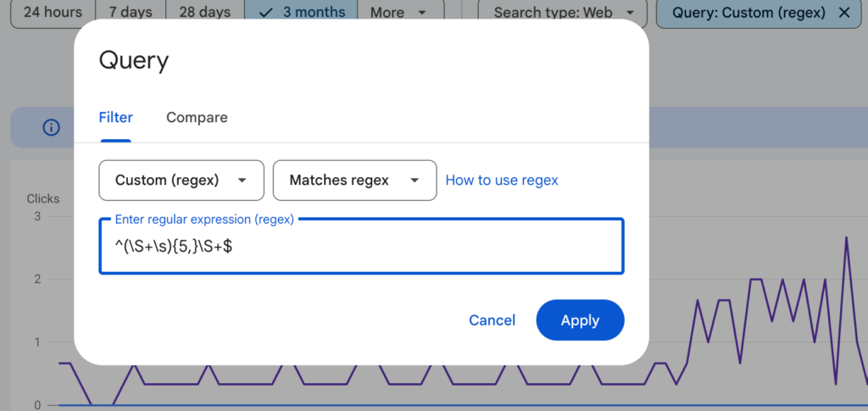Click the info icon in the blue banner
Viewport: 868px width, 411px height.
(x=52, y=128)
